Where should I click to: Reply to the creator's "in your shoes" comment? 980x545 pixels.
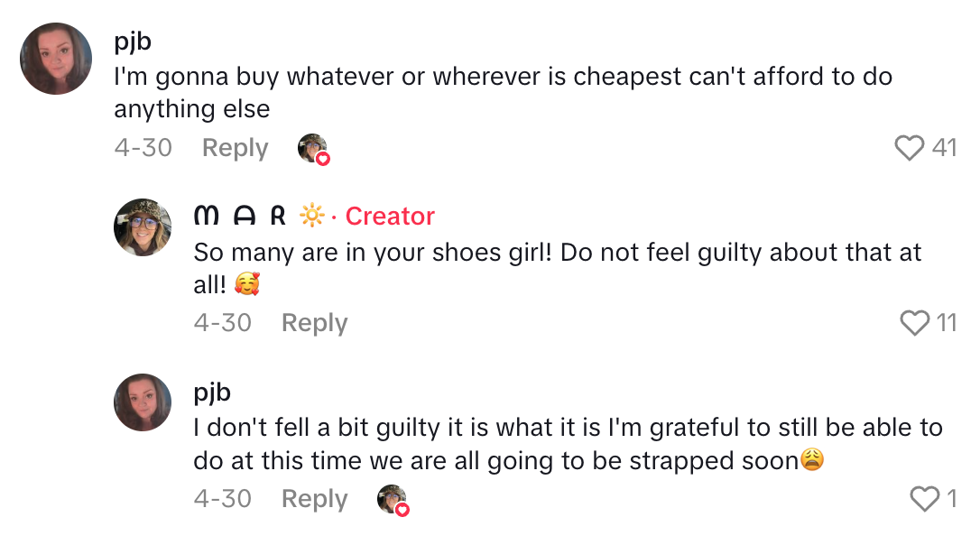314,322
